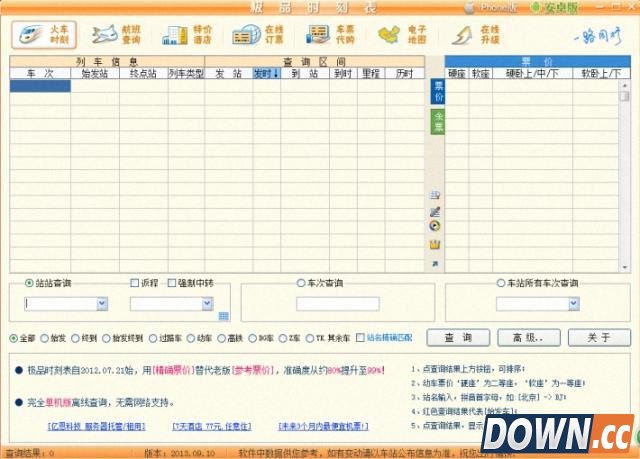Image resolution: width=640 pixels, height=459 pixels.
Task: Click the iPhone版 icon in title bar
Action: click(492, 7)
